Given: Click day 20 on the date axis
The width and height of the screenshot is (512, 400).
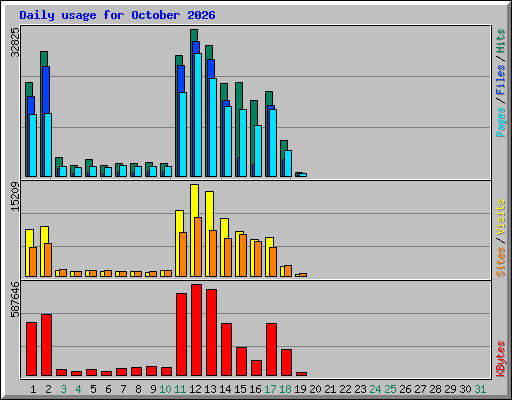Looking at the screenshot, I should (x=315, y=389).
